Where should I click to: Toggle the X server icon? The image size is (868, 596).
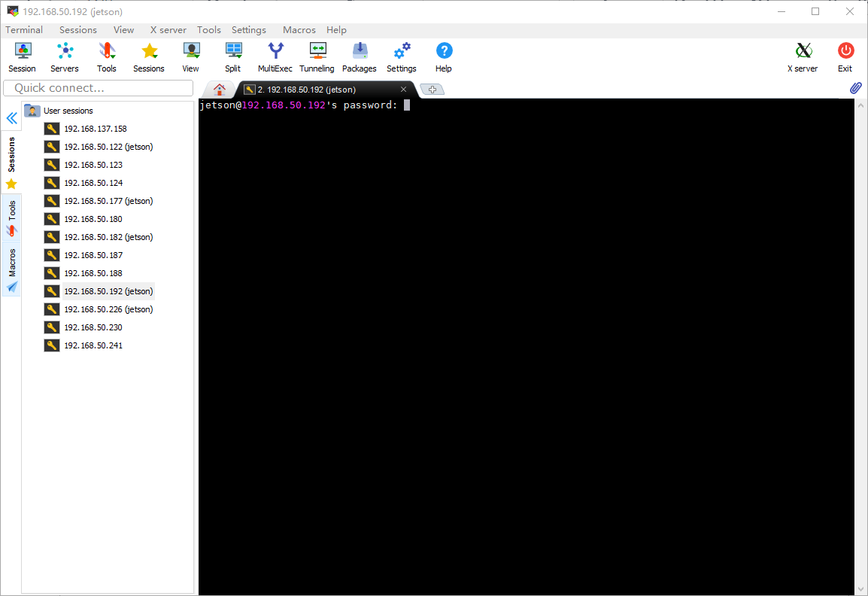pos(803,57)
